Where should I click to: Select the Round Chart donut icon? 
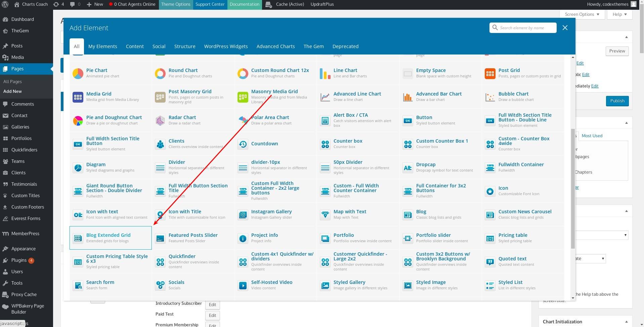[160, 73]
